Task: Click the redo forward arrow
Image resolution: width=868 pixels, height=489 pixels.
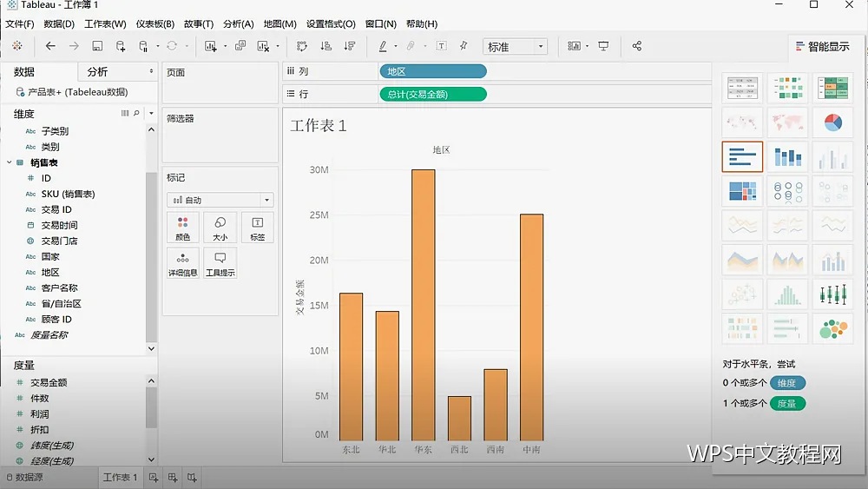Action: point(74,46)
